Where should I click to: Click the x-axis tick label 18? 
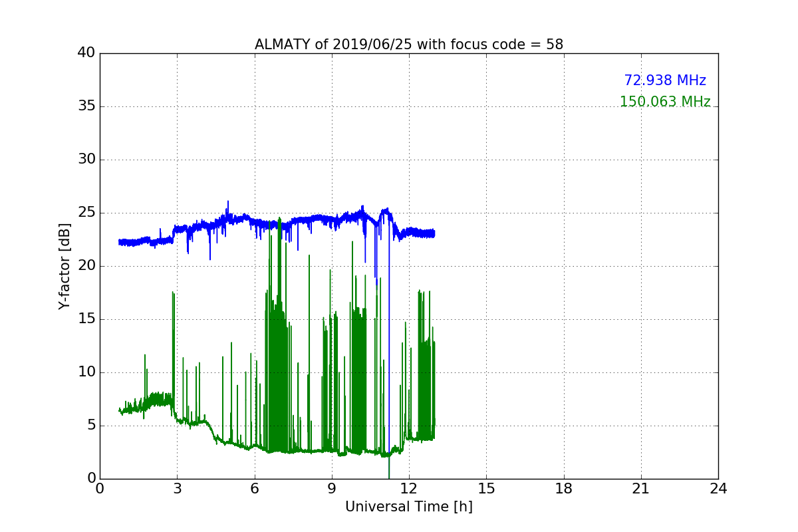(x=564, y=489)
